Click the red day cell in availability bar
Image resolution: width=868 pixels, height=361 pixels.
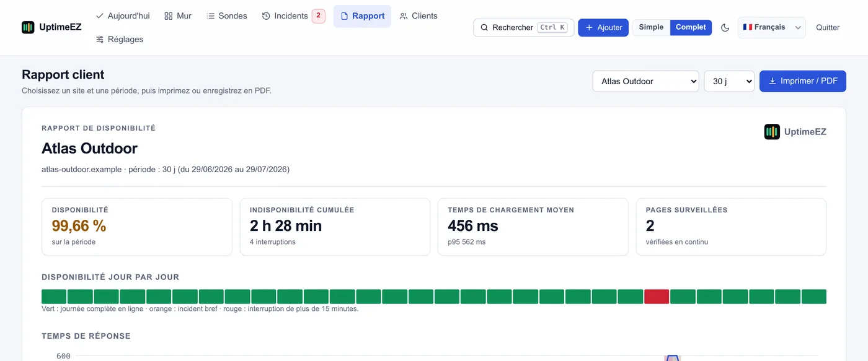coord(657,297)
